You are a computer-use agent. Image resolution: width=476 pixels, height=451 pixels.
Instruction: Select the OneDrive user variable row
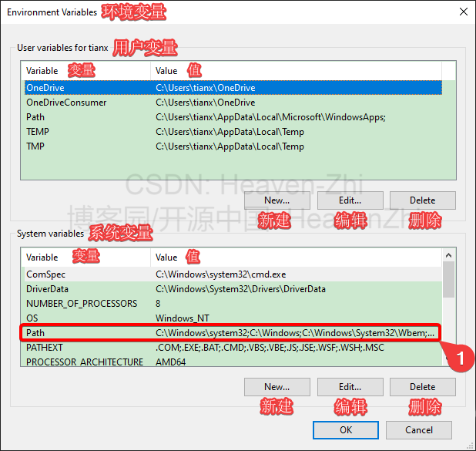pos(233,88)
